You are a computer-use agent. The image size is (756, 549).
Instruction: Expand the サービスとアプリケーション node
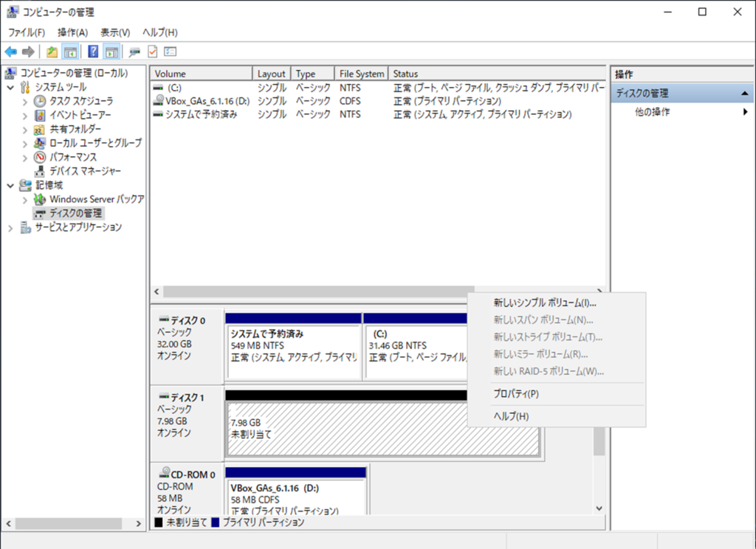(10, 228)
